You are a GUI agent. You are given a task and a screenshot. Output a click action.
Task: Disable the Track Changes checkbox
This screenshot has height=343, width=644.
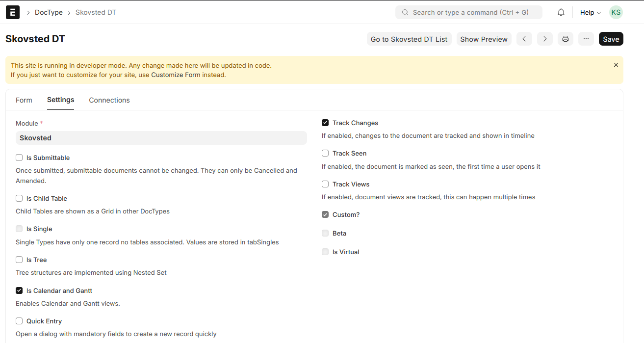click(325, 123)
